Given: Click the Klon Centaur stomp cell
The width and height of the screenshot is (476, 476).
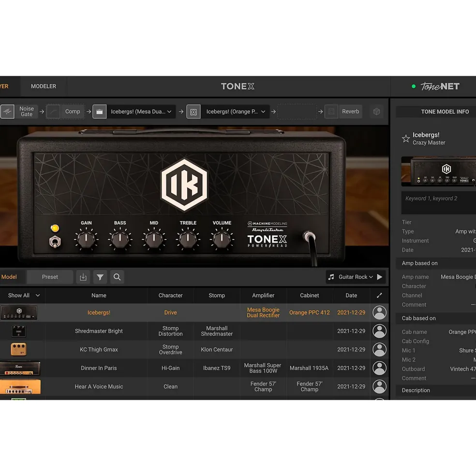Looking at the screenshot, I should [217, 349].
